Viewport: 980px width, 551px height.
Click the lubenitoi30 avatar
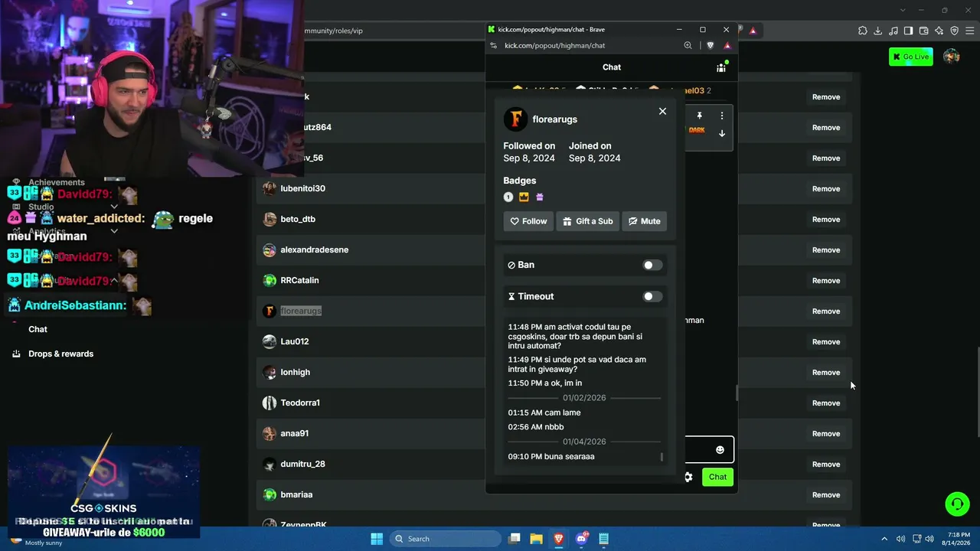(x=269, y=188)
